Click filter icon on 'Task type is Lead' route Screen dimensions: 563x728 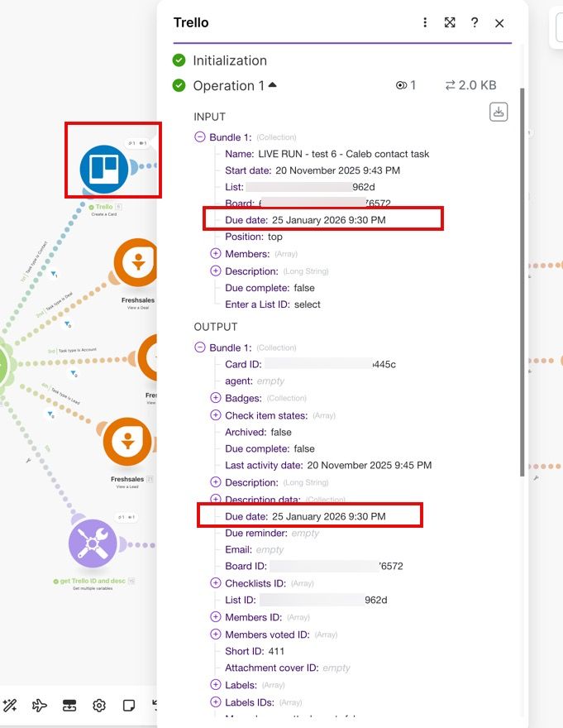pyautogui.click(x=50, y=414)
